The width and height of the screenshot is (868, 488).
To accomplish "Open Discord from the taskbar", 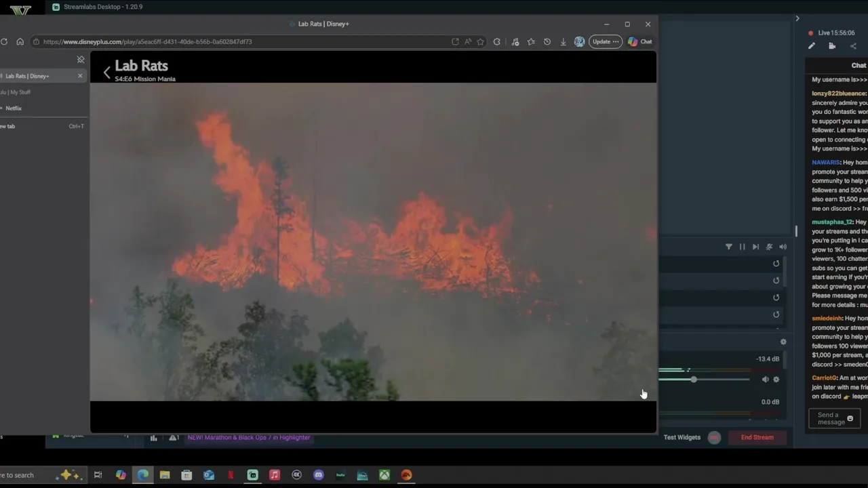I will click(319, 475).
